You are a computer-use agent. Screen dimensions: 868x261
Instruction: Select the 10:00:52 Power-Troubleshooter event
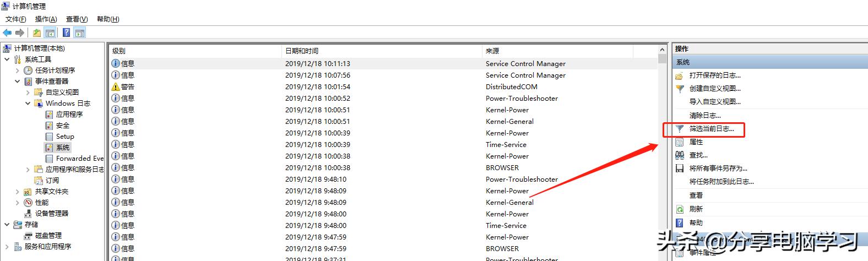tap(384, 99)
